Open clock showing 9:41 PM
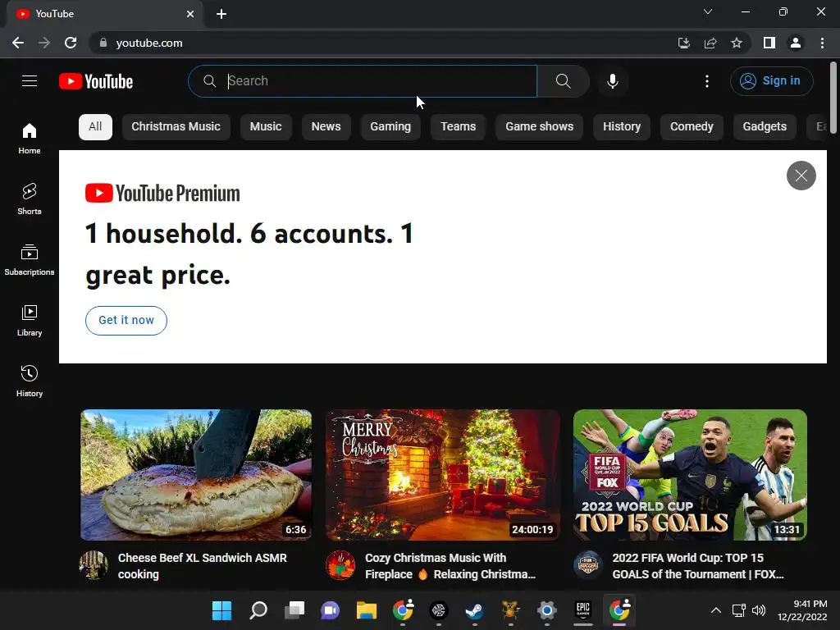The image size is (840, 630). [802, 610]
